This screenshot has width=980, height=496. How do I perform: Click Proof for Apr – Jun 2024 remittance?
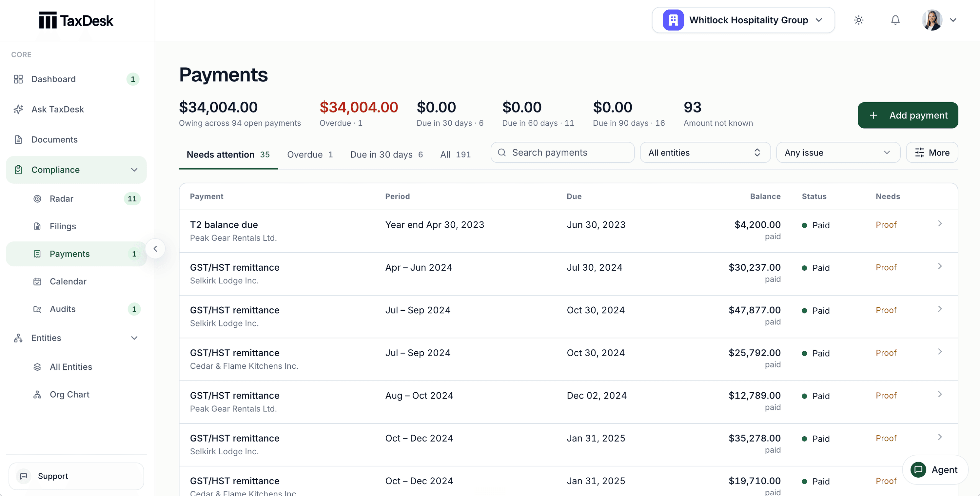[886, 268]
